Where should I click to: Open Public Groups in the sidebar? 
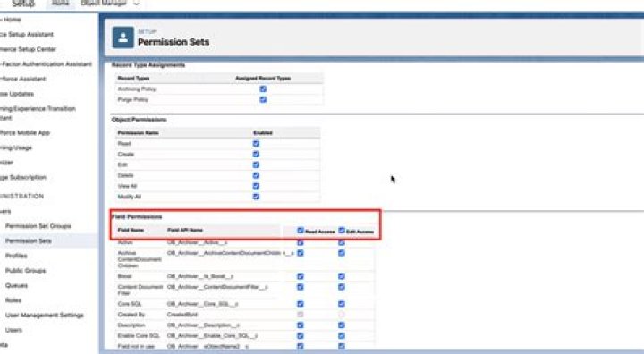coord(25,270)
